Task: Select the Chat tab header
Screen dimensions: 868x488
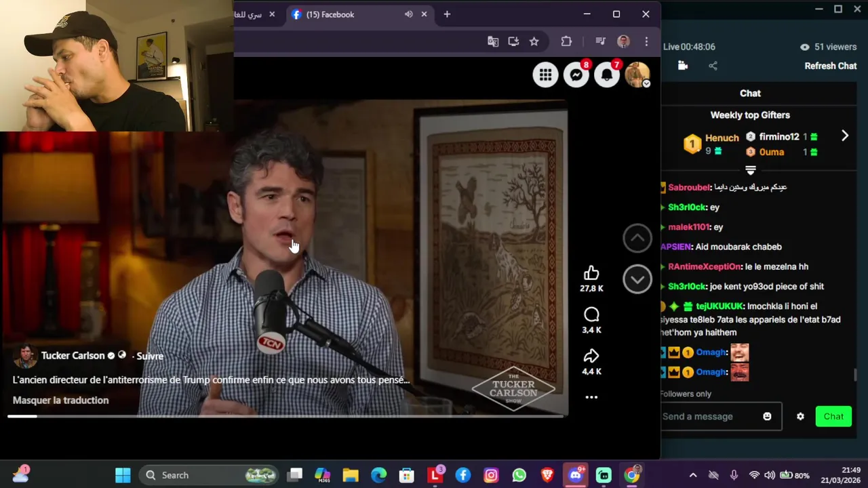Action: coord(750,94)
